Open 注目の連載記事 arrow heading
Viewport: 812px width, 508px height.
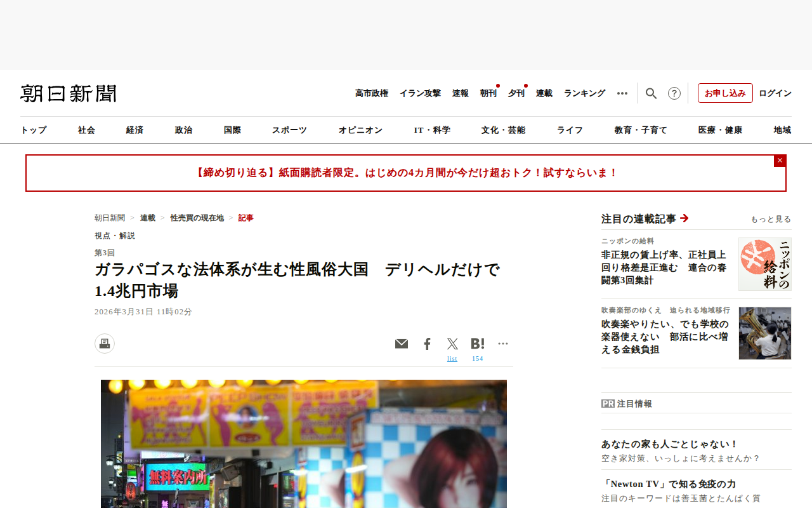coord(645,218)
